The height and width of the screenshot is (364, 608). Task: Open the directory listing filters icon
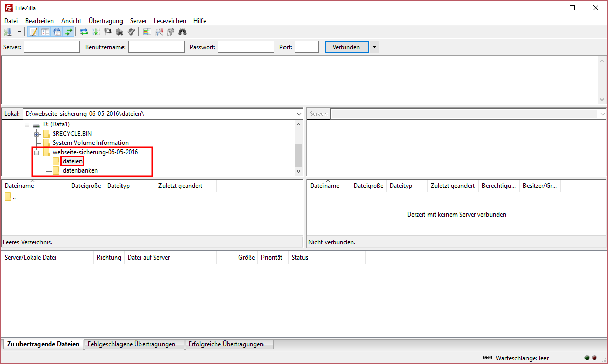147,32
